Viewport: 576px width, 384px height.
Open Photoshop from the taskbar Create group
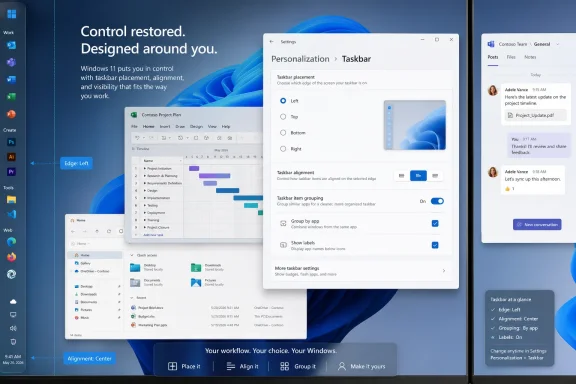tap(11, 142)
